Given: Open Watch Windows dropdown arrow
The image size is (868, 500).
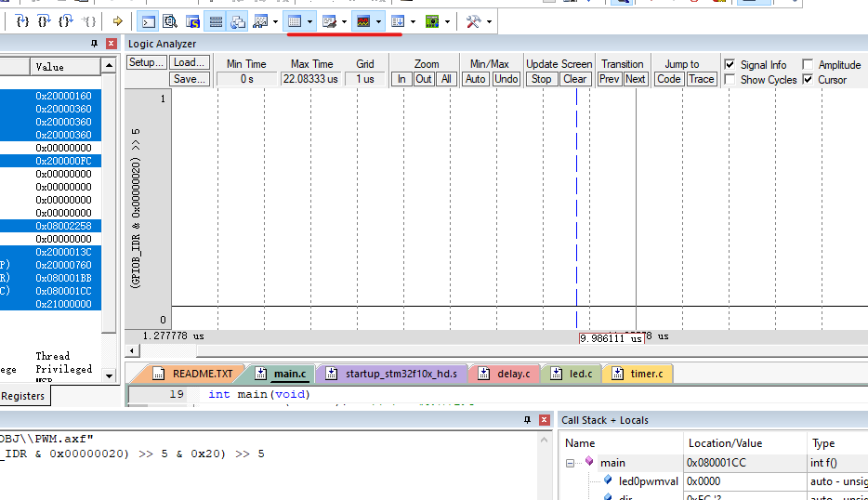Looking at the screenshot, I should tap(275, 22).
